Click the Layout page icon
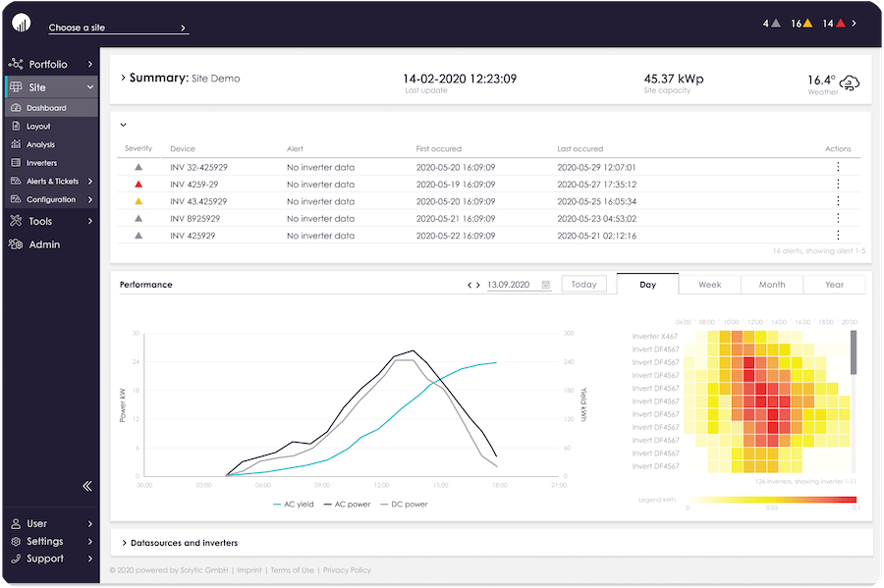Screen dimensions: 884x588 16,127
